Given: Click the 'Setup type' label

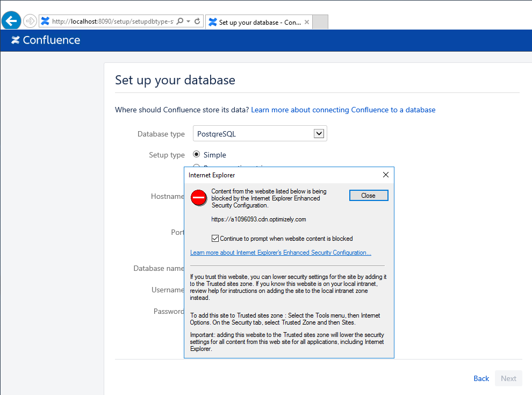Looking at the screenshot, I should (167, 155).
